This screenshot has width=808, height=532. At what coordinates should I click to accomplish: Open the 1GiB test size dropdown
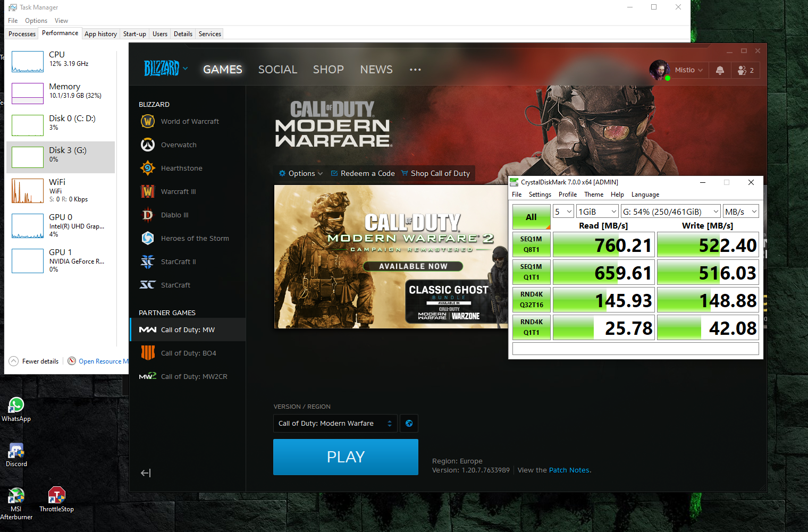click(597, 212)
